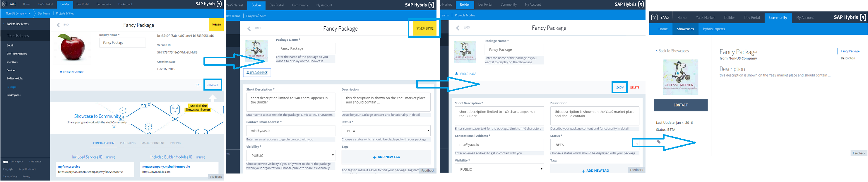Click Back to Showcases link
Image resolution: width=868 pixels, height=182 pixels.
pyautogui.click(x=672, y=51)
